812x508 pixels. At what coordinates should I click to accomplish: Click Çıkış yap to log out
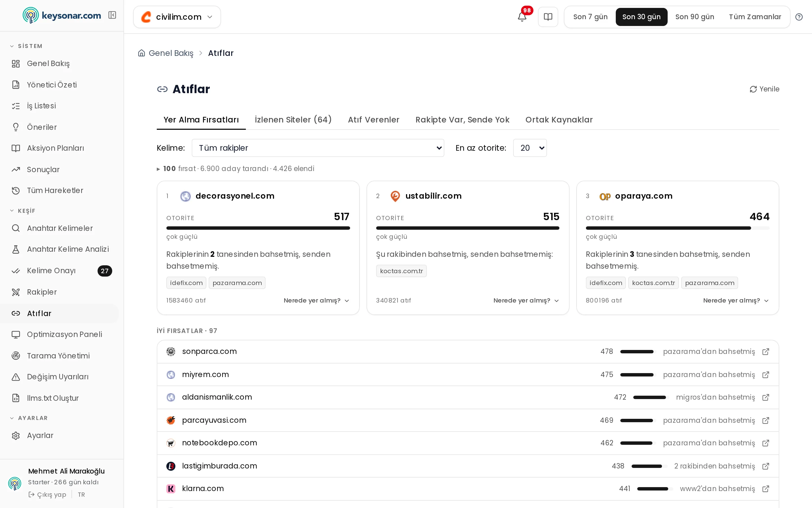pos(47,494)
